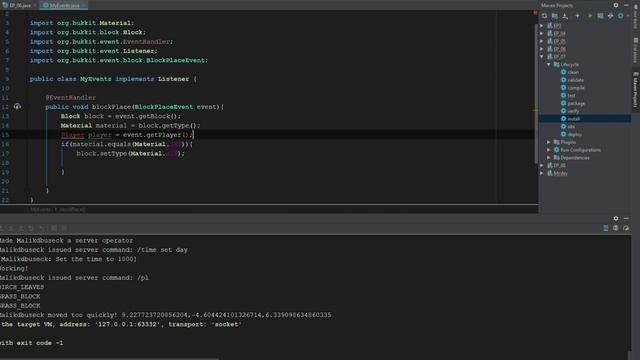Viewport: 640px width, 360px height.
Task: Click the blue layout icon in console toolbar
Action: (606, 228)
